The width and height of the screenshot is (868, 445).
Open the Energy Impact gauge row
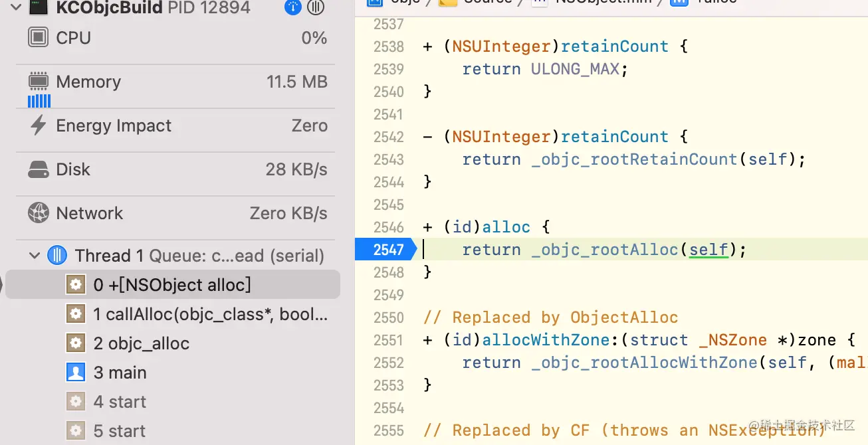pyautogui.click(x=178, y=126)
